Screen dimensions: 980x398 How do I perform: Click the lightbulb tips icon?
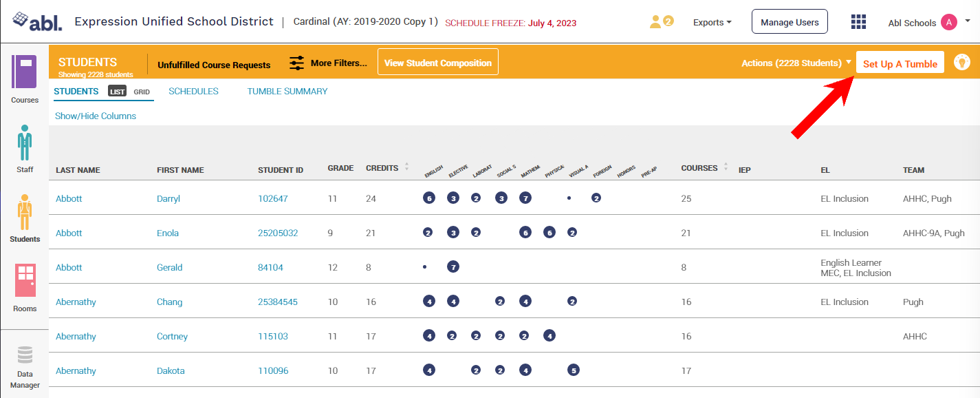[x=961, y=63]
